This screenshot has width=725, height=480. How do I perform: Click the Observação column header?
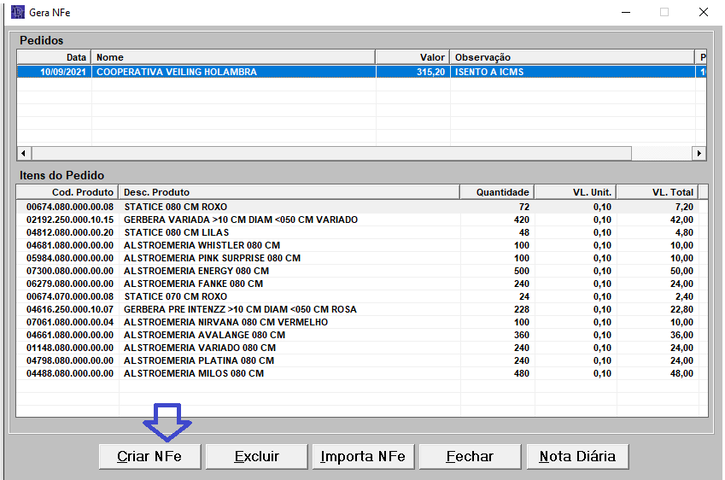pyautogui.click(x=570, y=57)
